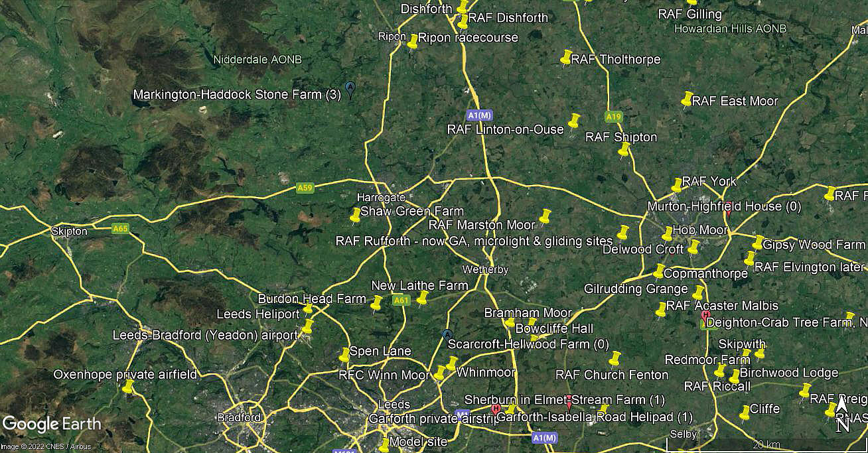This screenshot has height=453, width=868.
Task: Open the Markington-Haddock Stone Farm dark marker
Action: click(x=350, y=90)
